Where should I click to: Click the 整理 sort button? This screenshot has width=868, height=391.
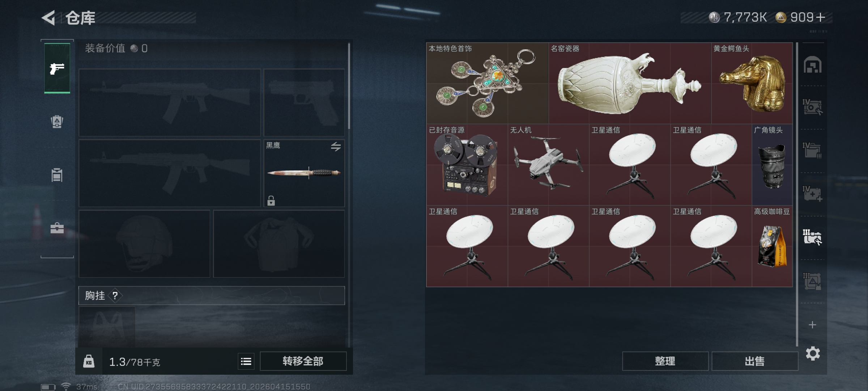(665, 361)
